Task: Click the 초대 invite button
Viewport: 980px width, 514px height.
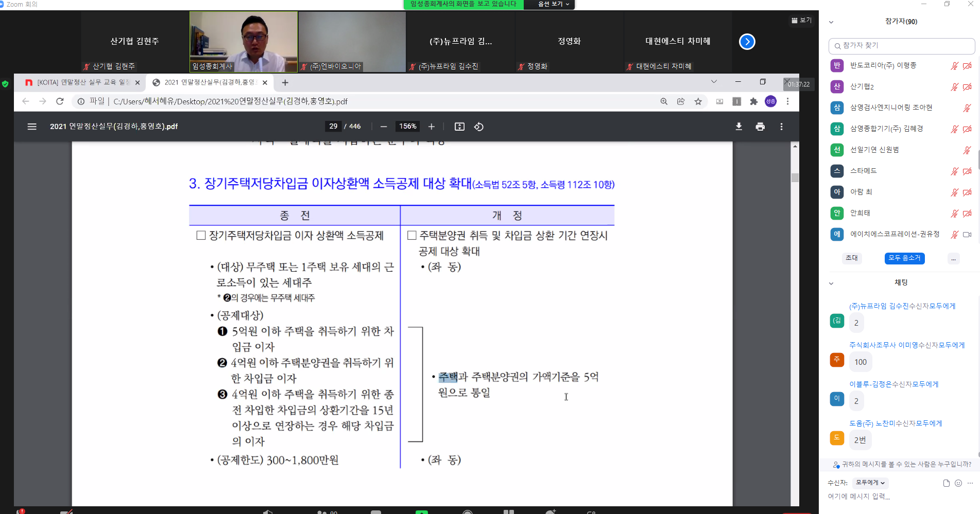Action: pyautogui.click(x=852, y=258)
